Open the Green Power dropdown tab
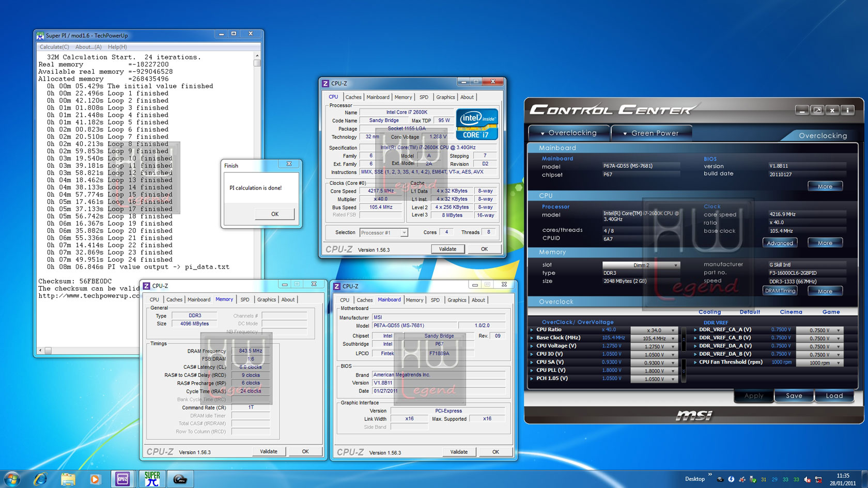This screenshot has width=868, height=488. (652, 133)
